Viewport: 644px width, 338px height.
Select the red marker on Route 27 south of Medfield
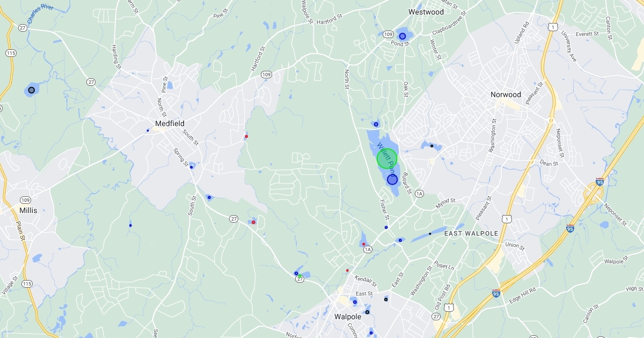click(x=253, y=222)
